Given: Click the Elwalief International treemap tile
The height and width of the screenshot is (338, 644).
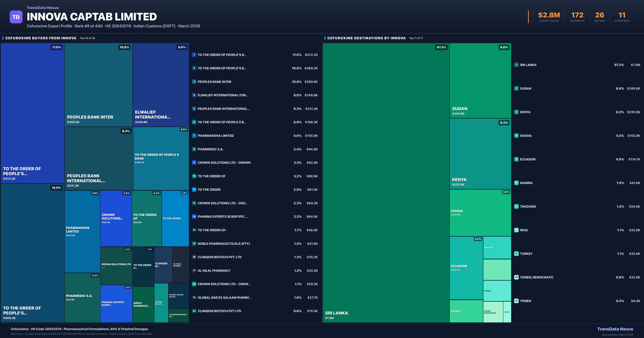Looking at the screenshot, I should (160, 84).
